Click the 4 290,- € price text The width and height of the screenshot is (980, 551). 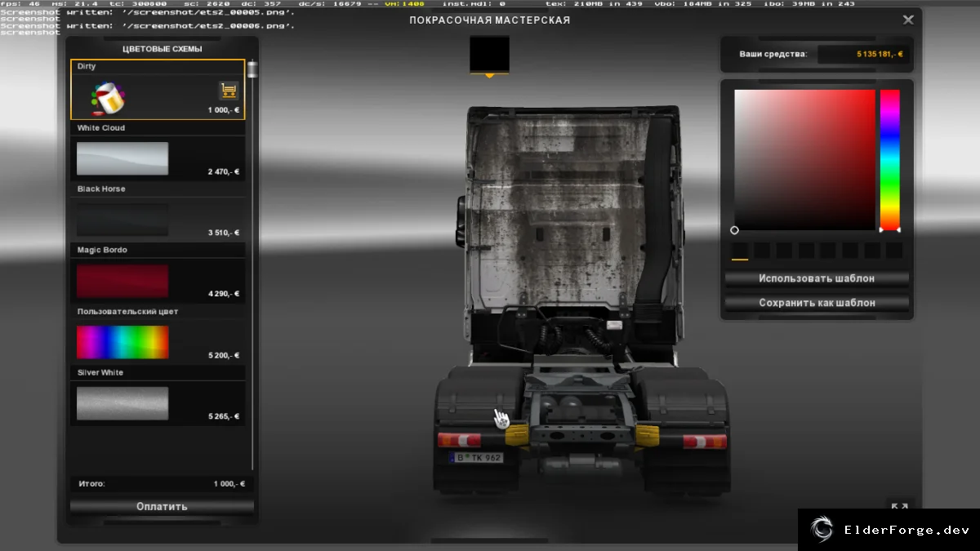point(224,294)
